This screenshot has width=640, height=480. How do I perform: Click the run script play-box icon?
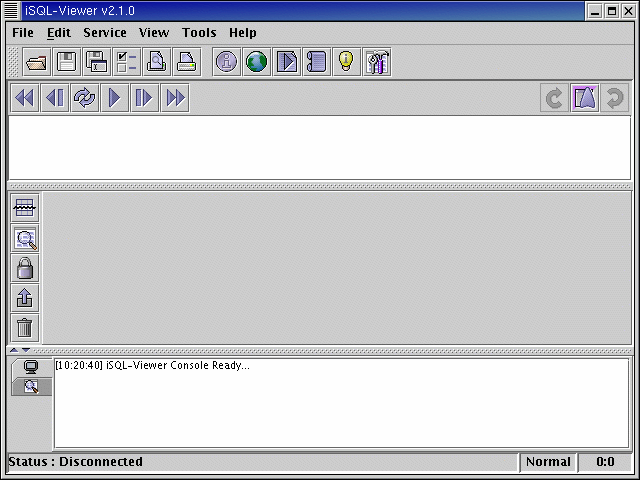(x=287, y=62)
